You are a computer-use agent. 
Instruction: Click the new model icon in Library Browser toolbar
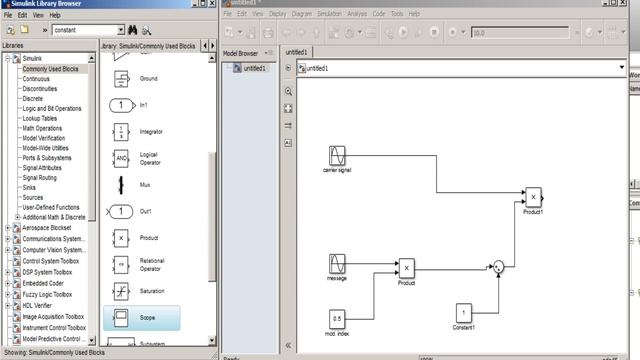(10, 30)
